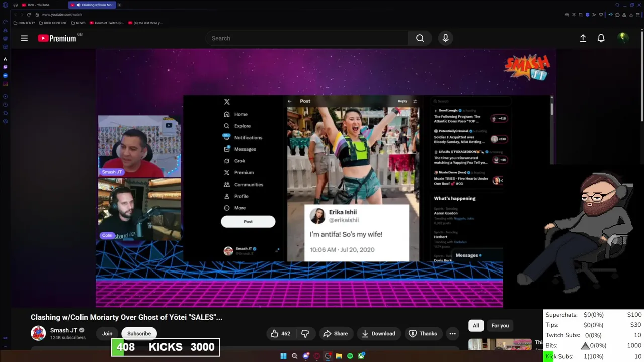
Task: Open the KICK CONTENT bookmarks folder
Action: tap(53, 23)
